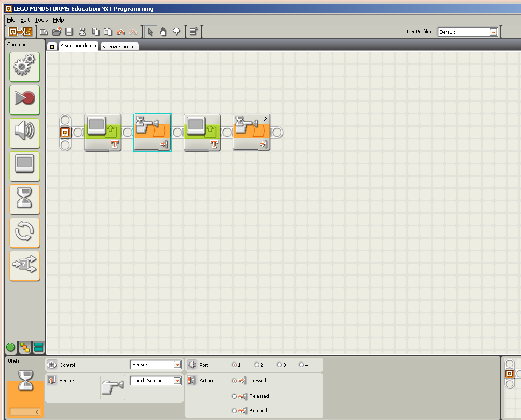Click the program start point icon

(x=65, y=133)
